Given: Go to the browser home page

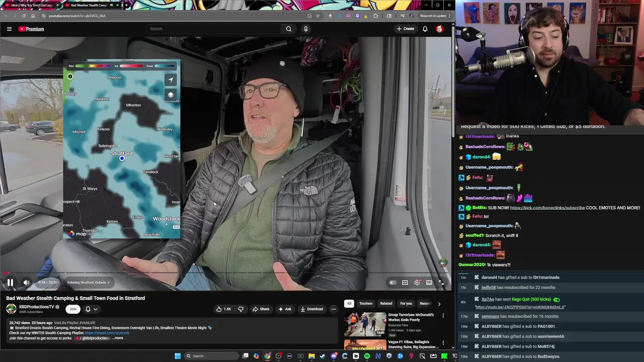Looking at the screenshot, I should (33, 16).
